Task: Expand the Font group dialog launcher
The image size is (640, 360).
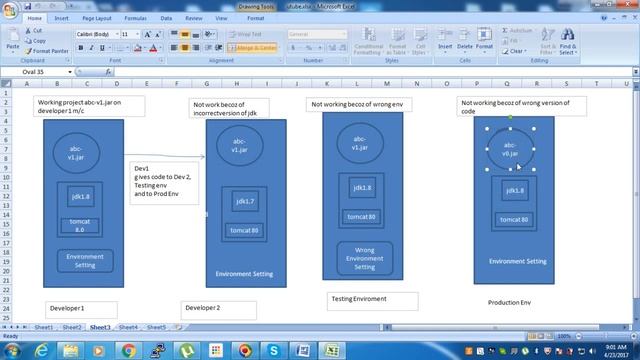Action: (161, 60)
